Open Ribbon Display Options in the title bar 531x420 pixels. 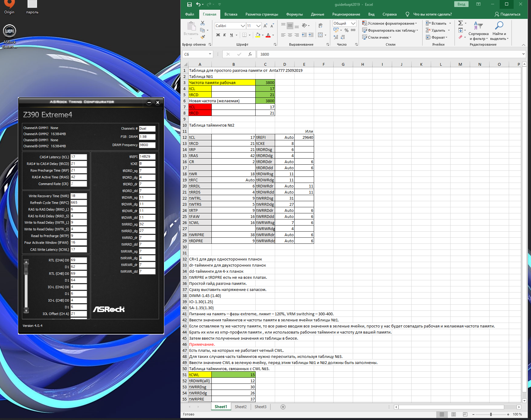478,4
